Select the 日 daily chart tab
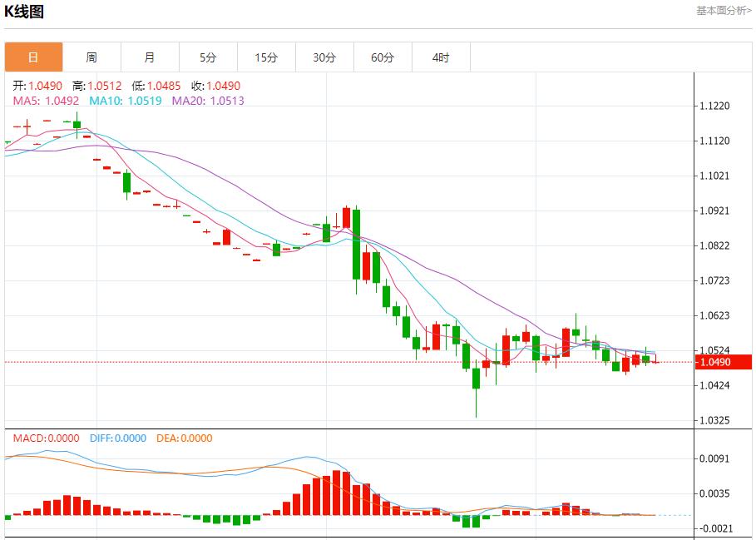The height and width of the screenshot is (540, 756). pyautogui.click(x=33, y=57)
